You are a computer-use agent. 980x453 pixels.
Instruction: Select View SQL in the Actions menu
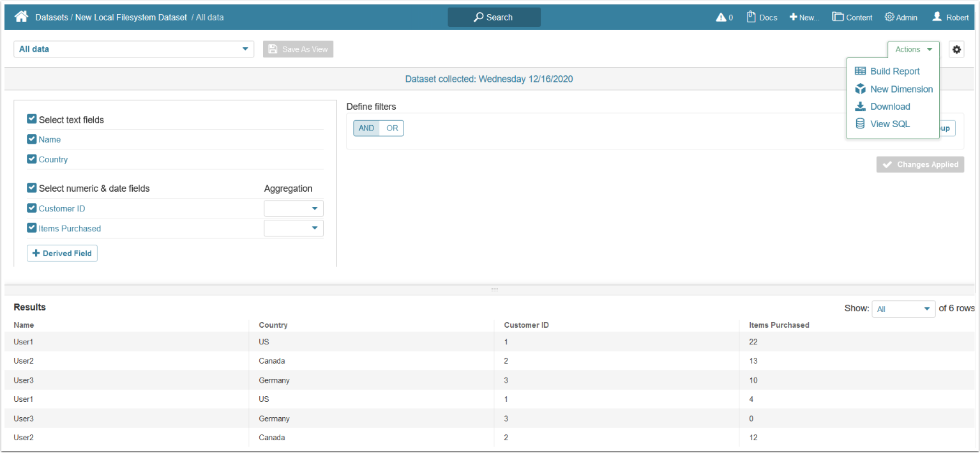889,124
